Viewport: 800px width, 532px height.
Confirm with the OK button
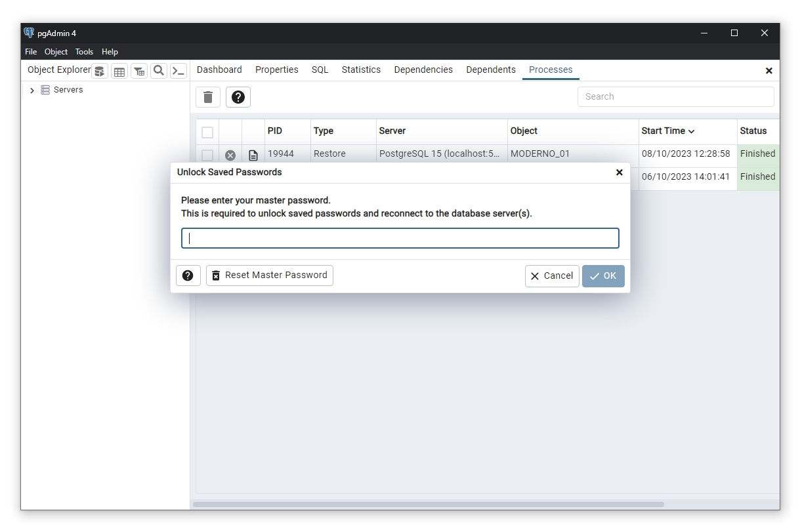(603, 276)
